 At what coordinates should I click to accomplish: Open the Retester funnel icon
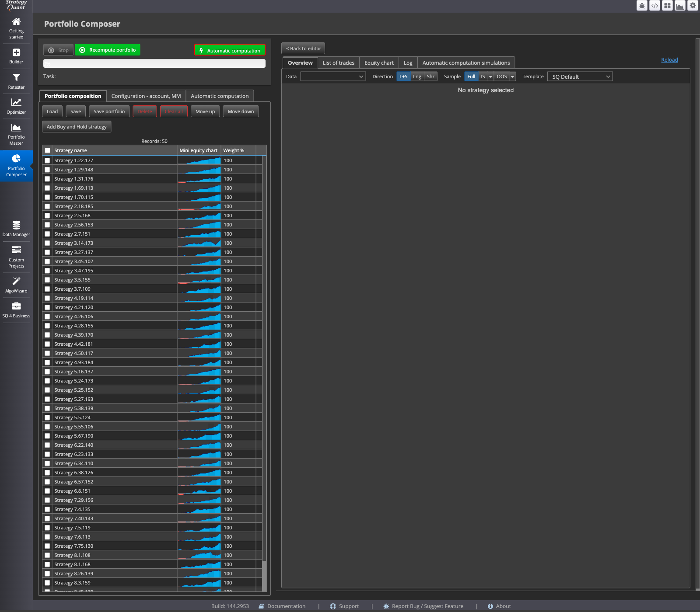[16, 78]
